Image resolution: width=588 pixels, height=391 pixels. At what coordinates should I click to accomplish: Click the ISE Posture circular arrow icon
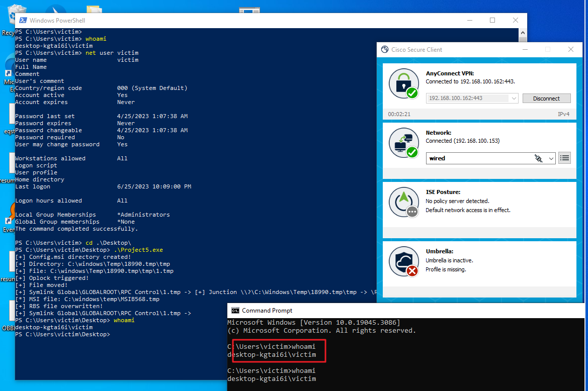[403, 203]
